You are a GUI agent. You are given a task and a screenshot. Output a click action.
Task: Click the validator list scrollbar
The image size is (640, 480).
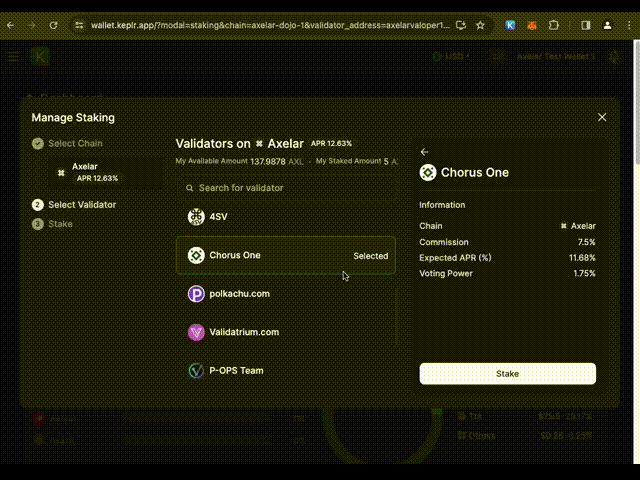click(x=397, y=316)
